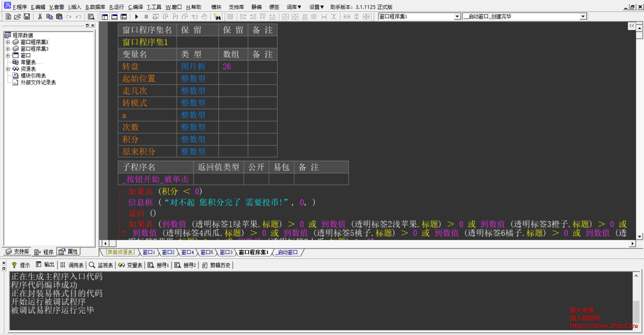Click the Paste (clipboard) toolbar icon
The height and width of the screenshot is (335, 644).
point(59,16)
